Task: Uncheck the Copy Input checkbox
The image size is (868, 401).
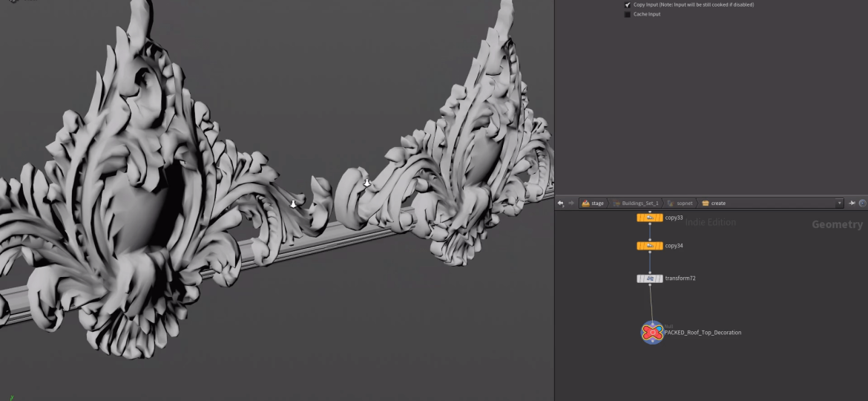Action: [628, 4]
